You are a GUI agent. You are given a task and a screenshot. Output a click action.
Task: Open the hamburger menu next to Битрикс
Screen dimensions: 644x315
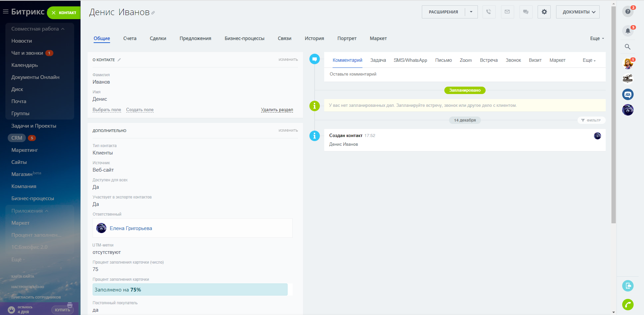pyautogui.click(x=5, y=12)
